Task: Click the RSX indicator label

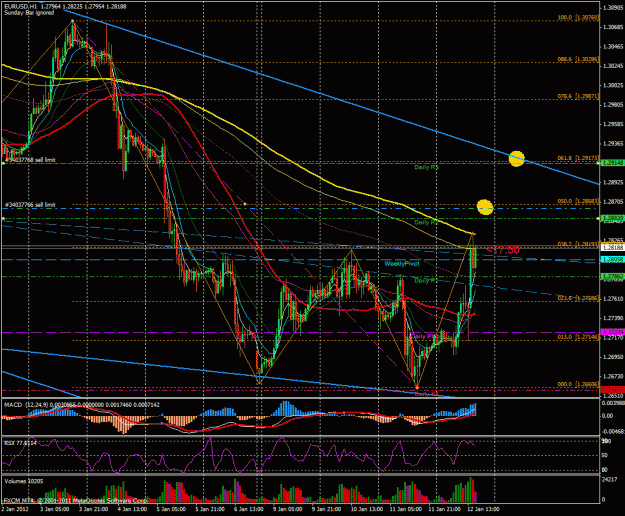Action: click(x=20, y=443)
